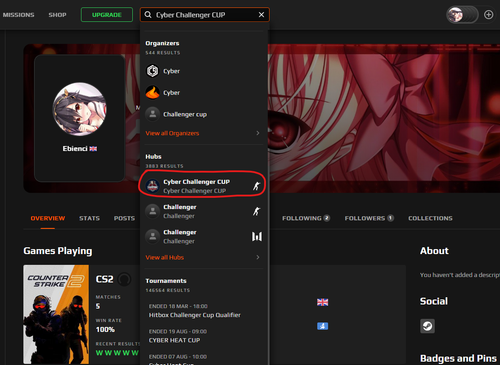Click the recent results W W W W W
The height and width of the screenshot is (365, 500).
(x=117, y=353)
